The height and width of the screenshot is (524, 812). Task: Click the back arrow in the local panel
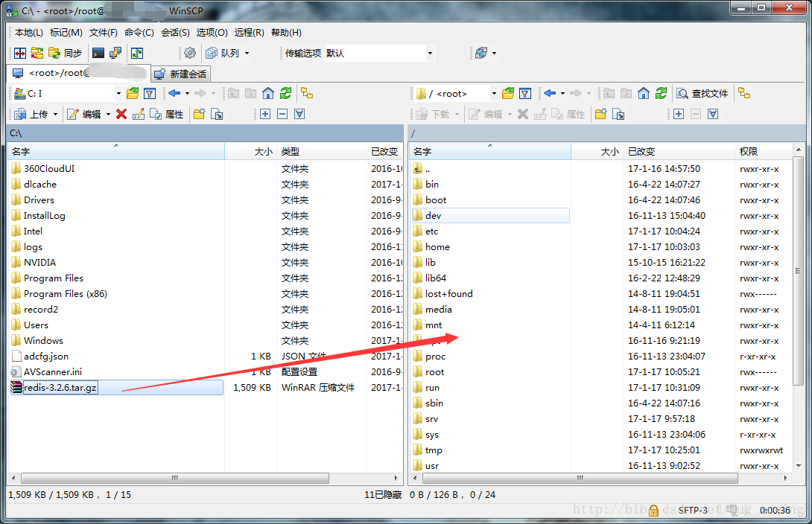tap(174, 93)
